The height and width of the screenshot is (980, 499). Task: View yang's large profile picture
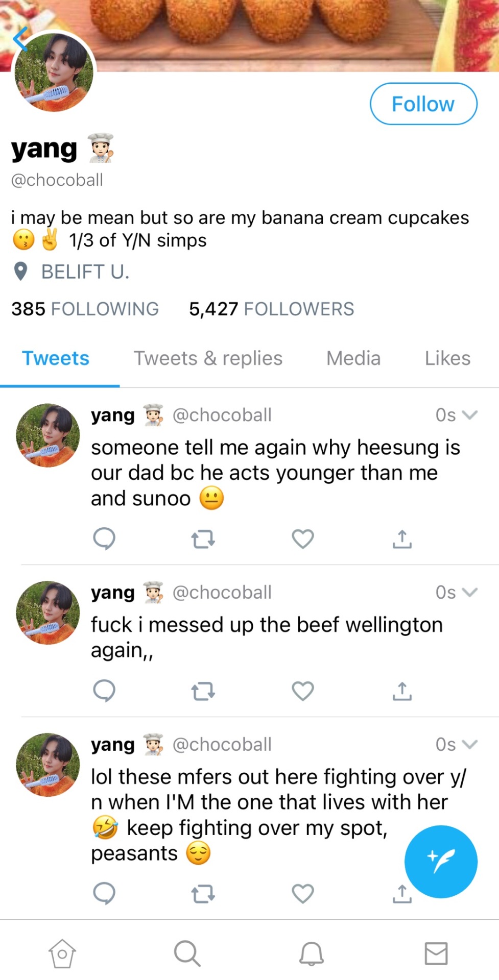[x=54, y=72]
